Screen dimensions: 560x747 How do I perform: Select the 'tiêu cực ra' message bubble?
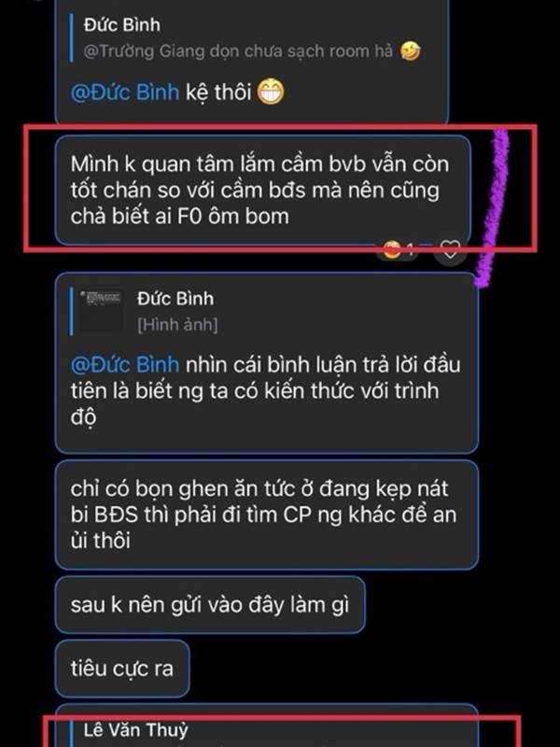click(x=122, y=669)
